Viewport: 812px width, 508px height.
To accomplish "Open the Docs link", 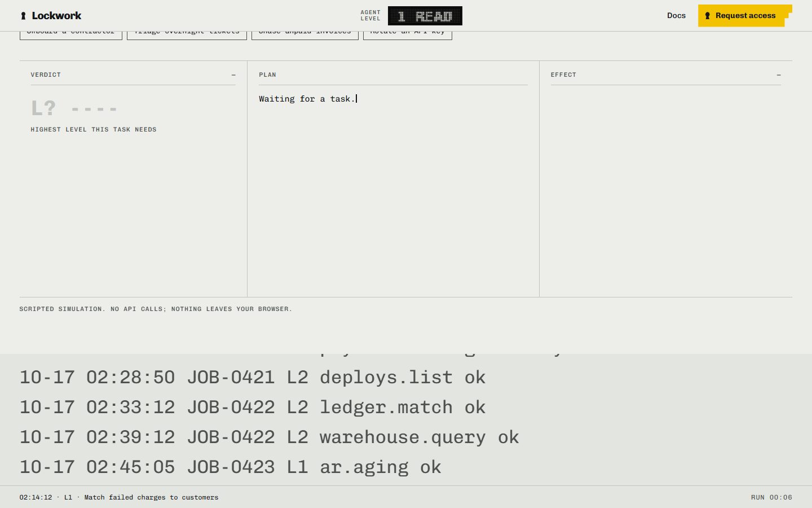I will [x=676, y=16].
